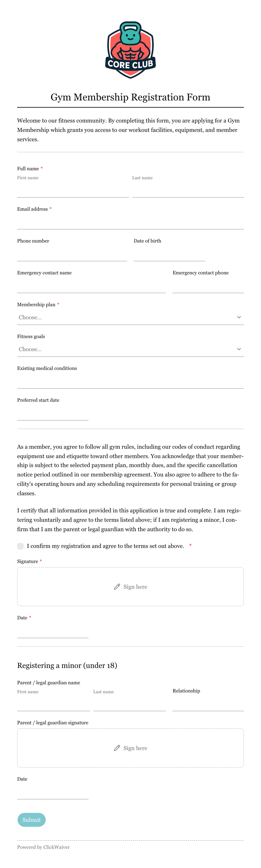Click the Sign here area for member signature
Screen dimensions: 261x868
click(130, 587)
